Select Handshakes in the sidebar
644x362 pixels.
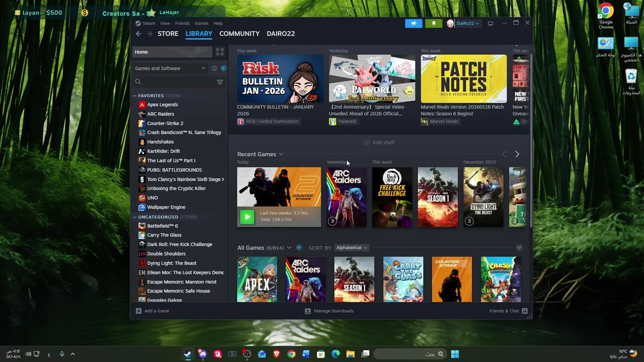(160, 142)
